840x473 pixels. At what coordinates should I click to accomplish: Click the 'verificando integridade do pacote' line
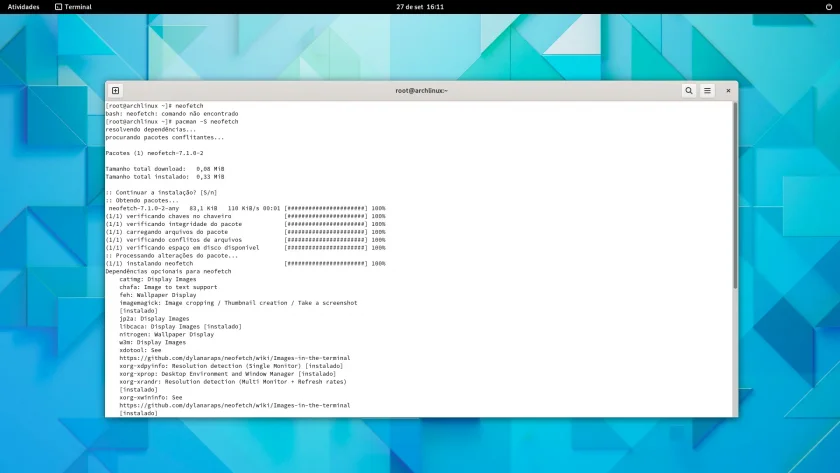[x=245, y=224]
